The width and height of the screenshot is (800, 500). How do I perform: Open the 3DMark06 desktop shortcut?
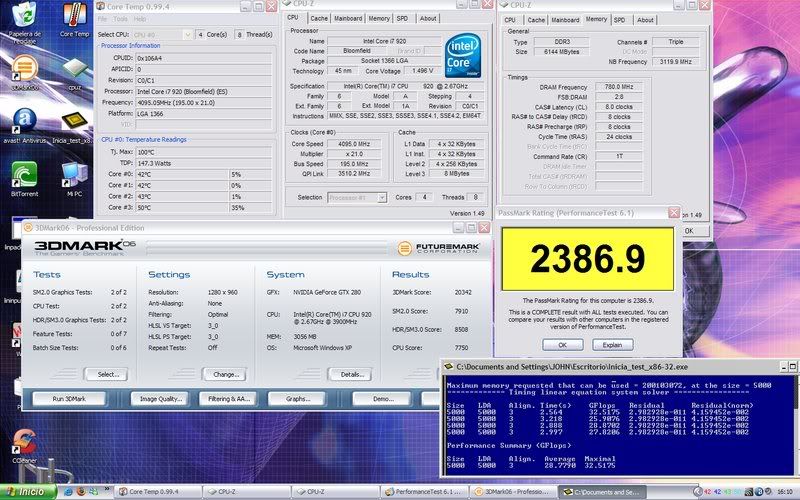pyautogui.click(x=24, y=72)
